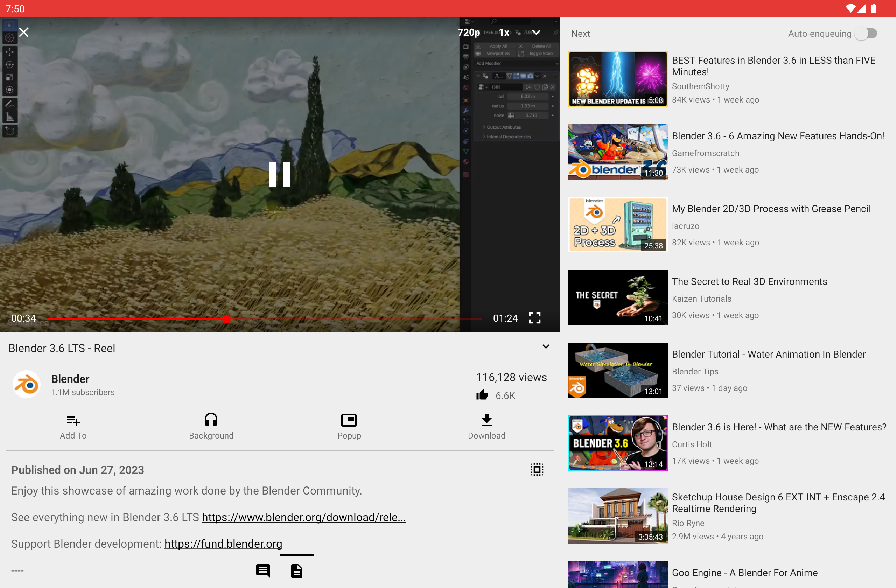Image resolution: width=896 pixels, height=588 pixels.
Task: Change the 1x playback speed
Action: coord(504,33)
